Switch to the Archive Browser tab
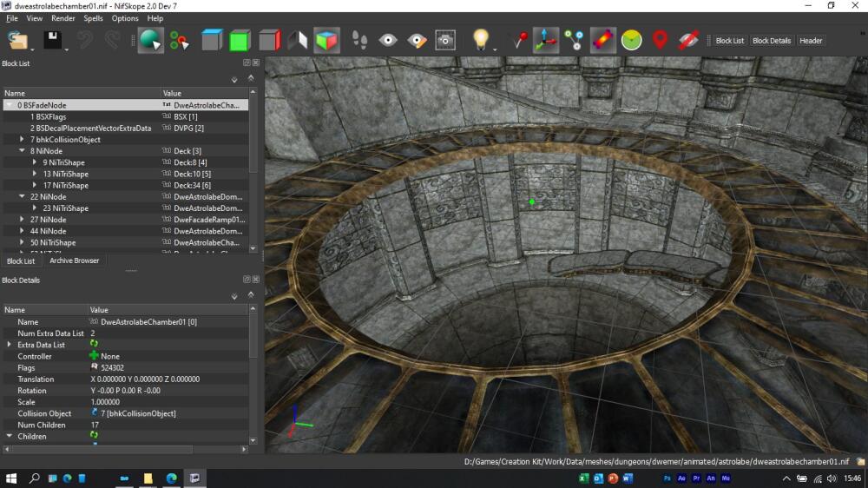 click(x=74, y=260)
